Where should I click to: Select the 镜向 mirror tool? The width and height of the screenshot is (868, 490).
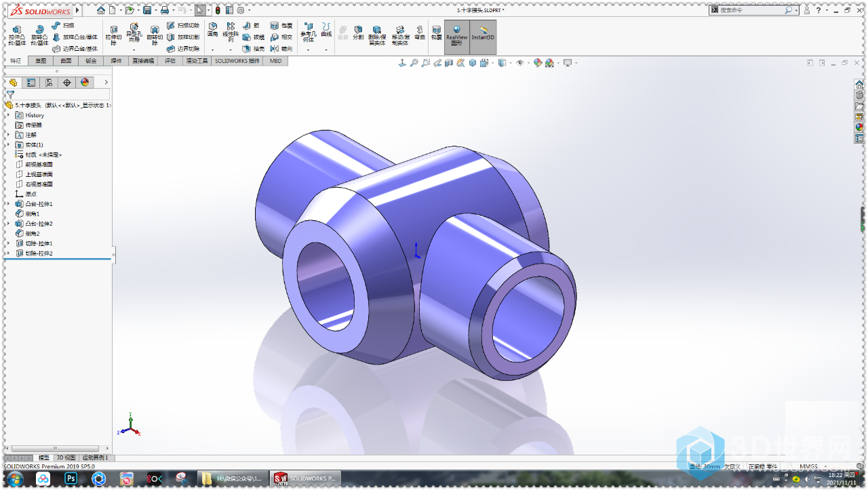281,49
